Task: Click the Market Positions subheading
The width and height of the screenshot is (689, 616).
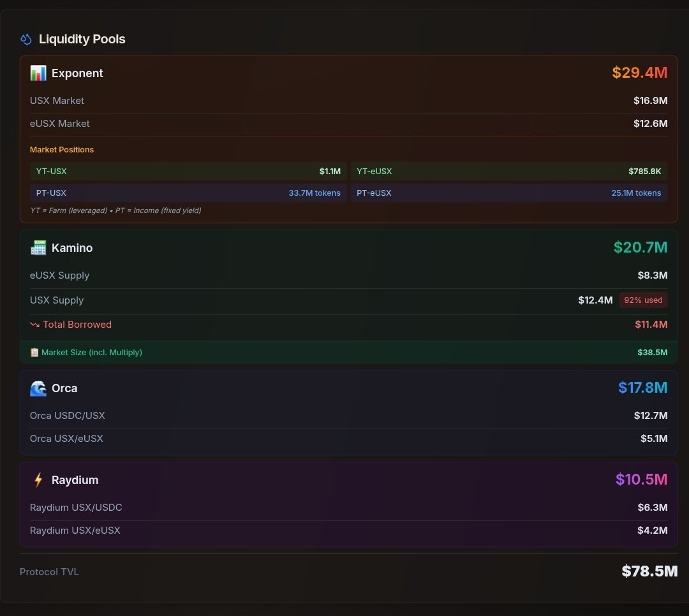Action: click(62, 150)
